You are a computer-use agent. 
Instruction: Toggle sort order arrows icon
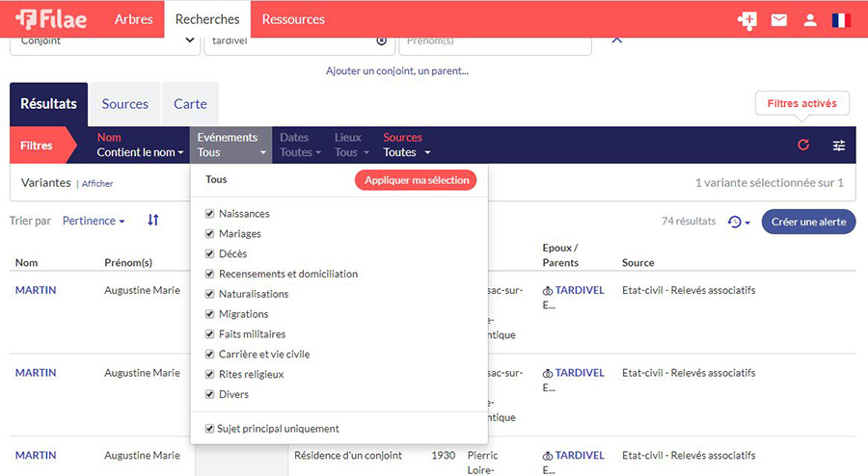coord(152,221)
